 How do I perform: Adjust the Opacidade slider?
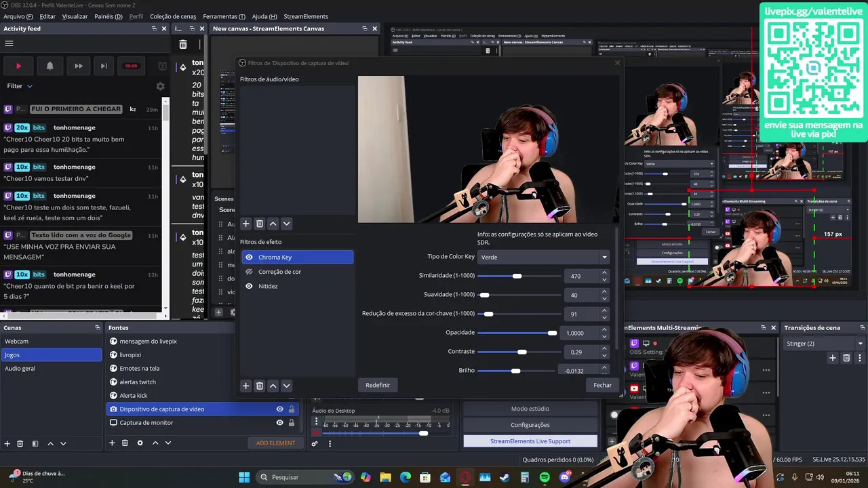[517, 333]
